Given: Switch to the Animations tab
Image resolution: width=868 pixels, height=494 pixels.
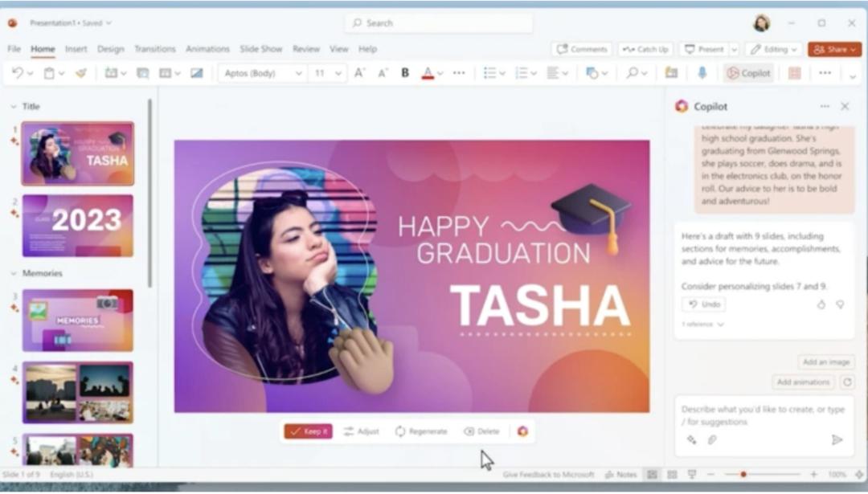Looking at the screenshot, I should pos(207,49).
